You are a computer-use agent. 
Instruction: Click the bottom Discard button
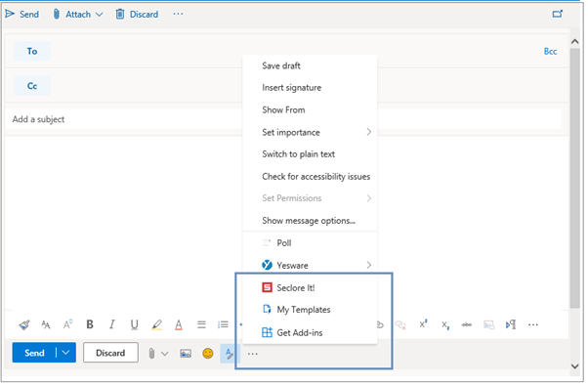(x=110, y=353)
